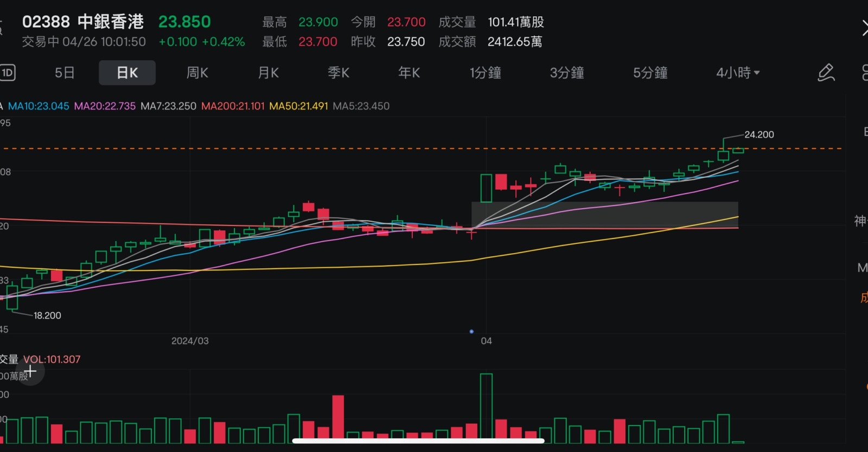
Task: Click the MA5:23.450 indicator label
Action: click(361, 106)
